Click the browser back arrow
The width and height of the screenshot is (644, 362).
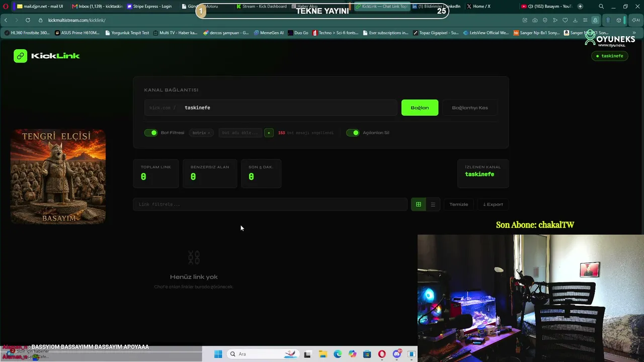(x=6, y=20)
